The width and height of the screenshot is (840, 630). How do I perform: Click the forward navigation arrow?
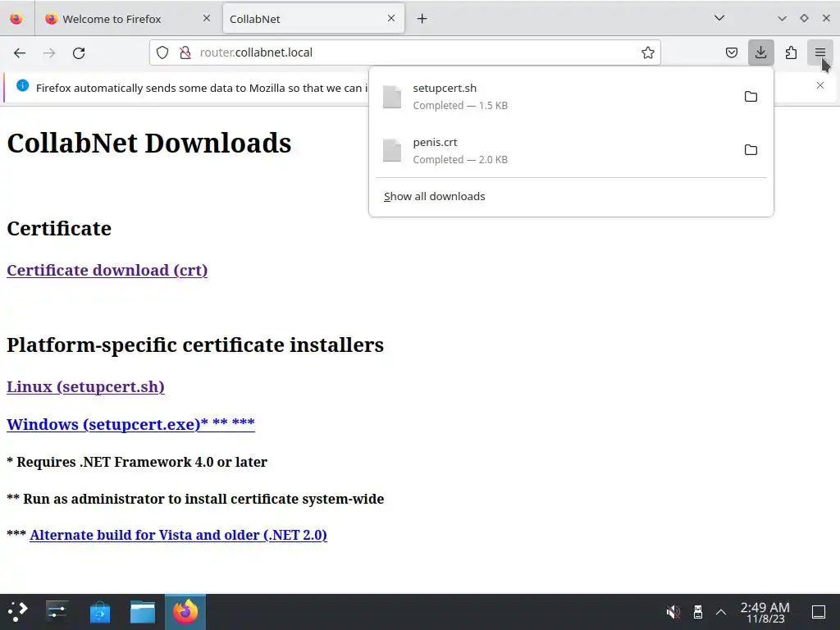49,52
